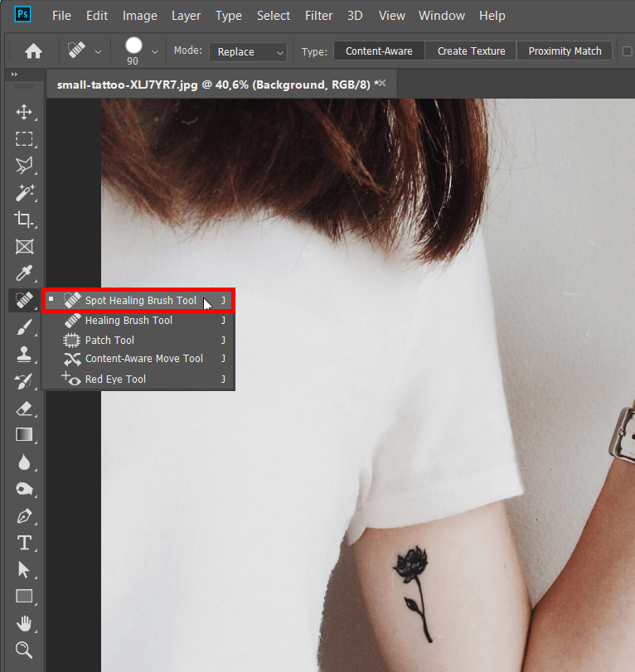The height and width of the screenshot is (672, 635).
Task: Select the Crop tool
Action: click(24, 220)
